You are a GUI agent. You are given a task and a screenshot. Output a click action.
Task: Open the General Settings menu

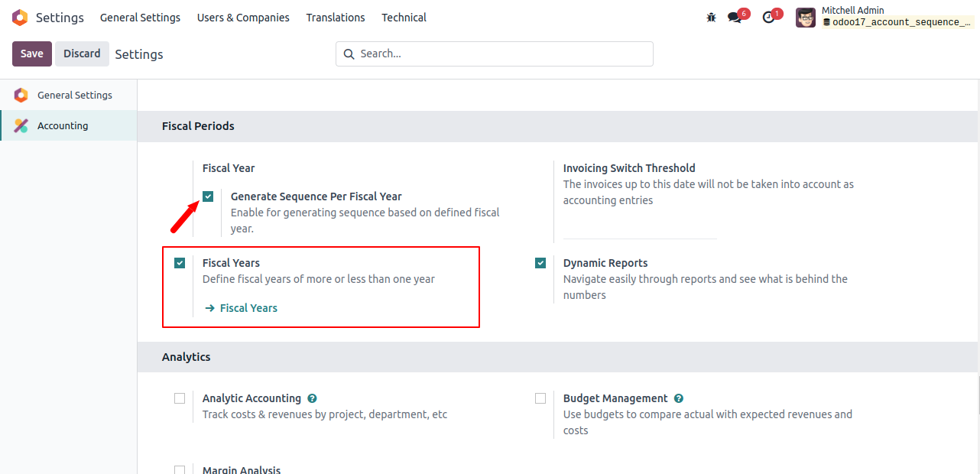click(140, 17)
